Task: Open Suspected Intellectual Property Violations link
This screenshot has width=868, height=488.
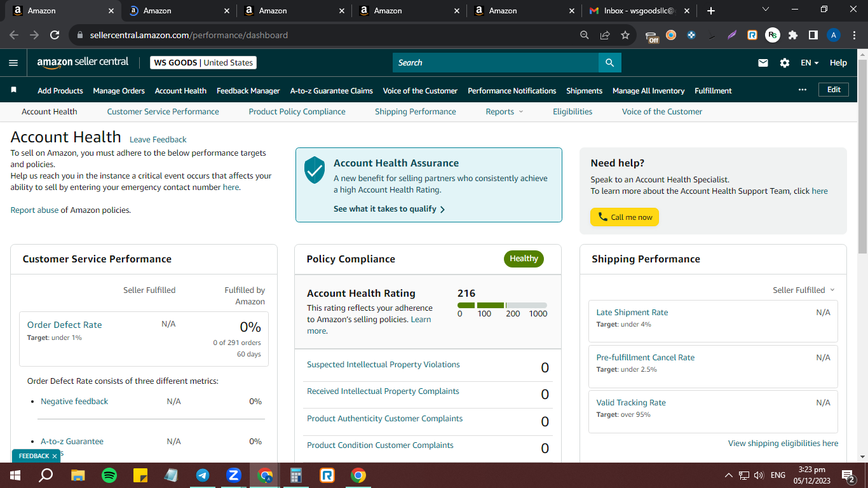Action: coord(383,364)
